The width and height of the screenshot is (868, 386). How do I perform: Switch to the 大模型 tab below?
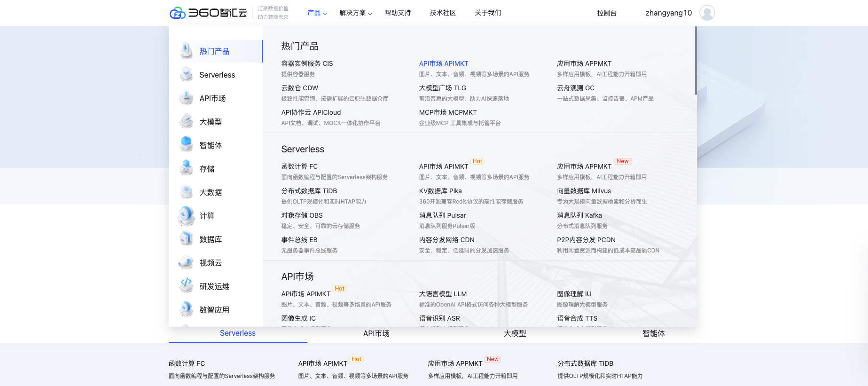[515, 333]
